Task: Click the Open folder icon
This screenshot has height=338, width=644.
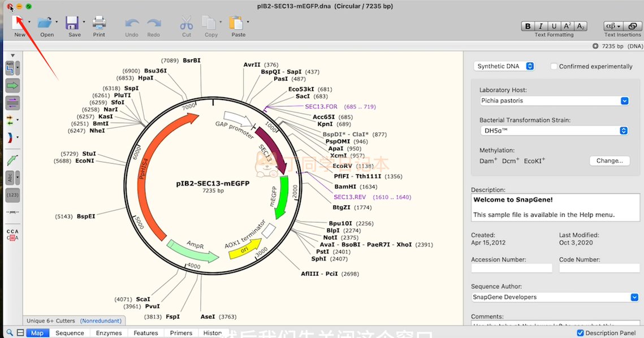Action: 45,23
